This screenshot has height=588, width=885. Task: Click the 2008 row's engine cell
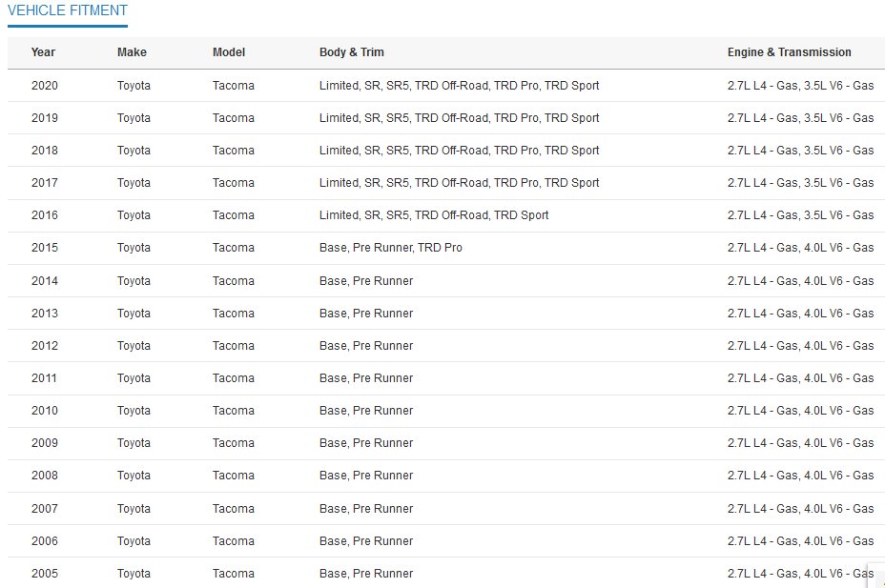click(800, 476)
